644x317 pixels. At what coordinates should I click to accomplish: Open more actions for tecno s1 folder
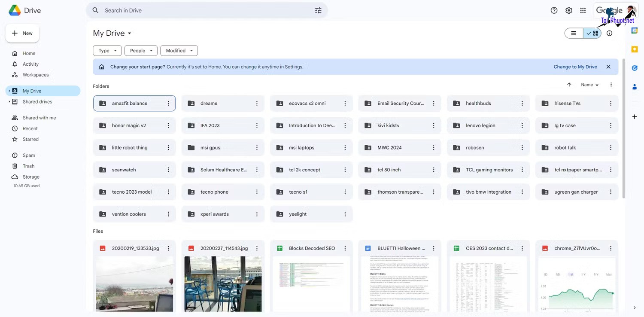click(345, 192)
